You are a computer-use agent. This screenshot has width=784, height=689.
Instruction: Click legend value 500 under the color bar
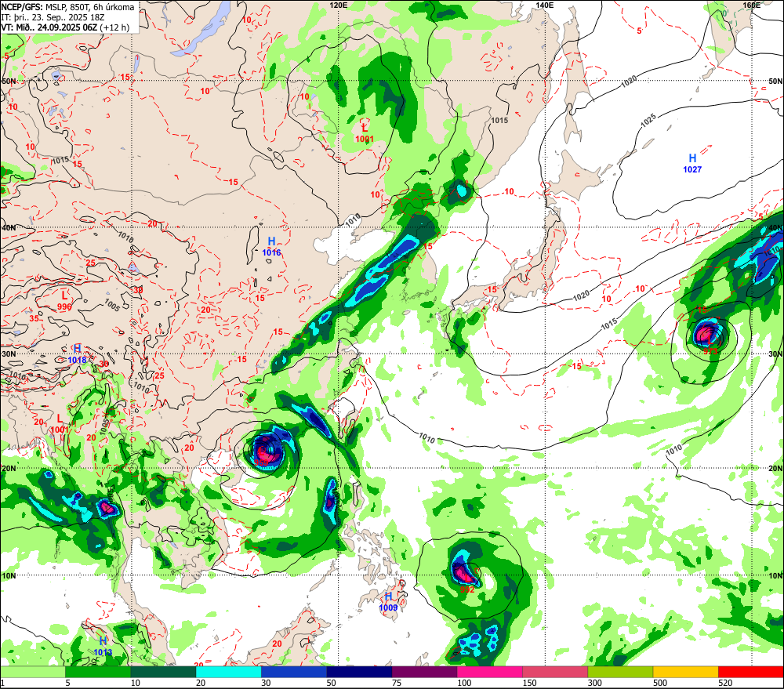point(660,683)
